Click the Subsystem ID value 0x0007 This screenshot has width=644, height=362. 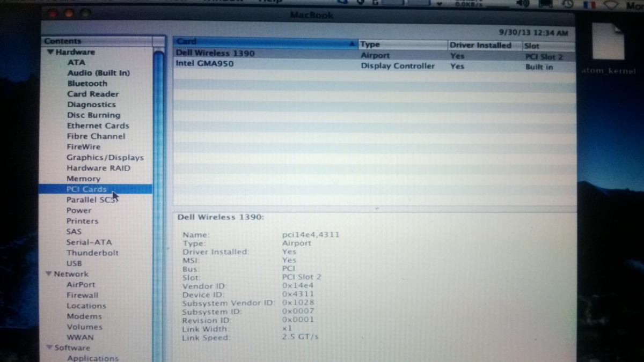pos(298,311)
